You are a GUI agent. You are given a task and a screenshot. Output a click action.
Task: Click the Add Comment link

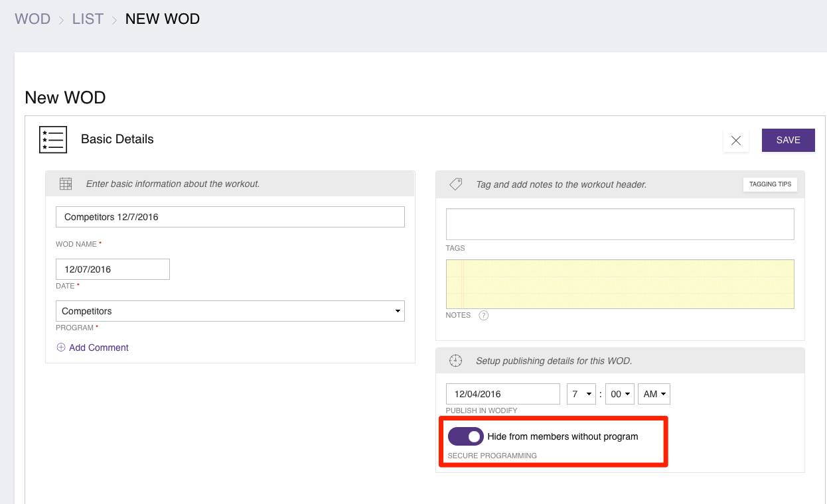click(99, 347)
